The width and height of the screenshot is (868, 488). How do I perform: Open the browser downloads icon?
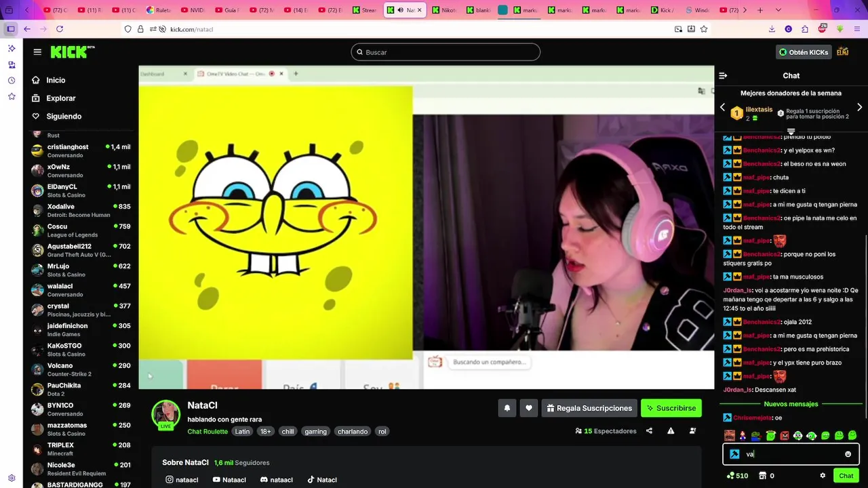click(772, 29)
